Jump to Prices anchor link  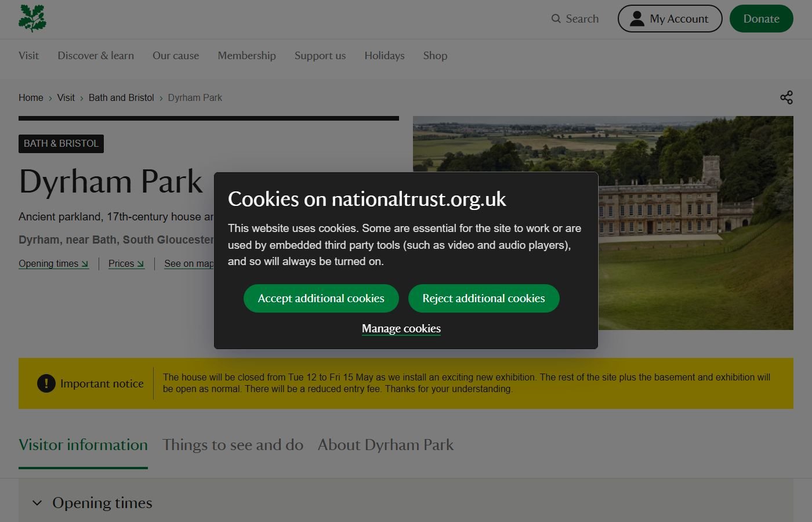click(x=126, y=263)
